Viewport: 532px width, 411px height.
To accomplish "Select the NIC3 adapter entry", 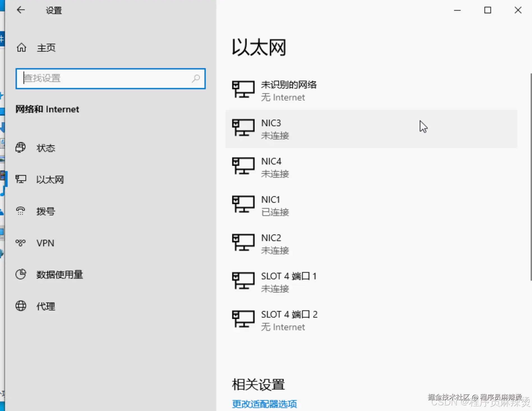I will (275, 128).
